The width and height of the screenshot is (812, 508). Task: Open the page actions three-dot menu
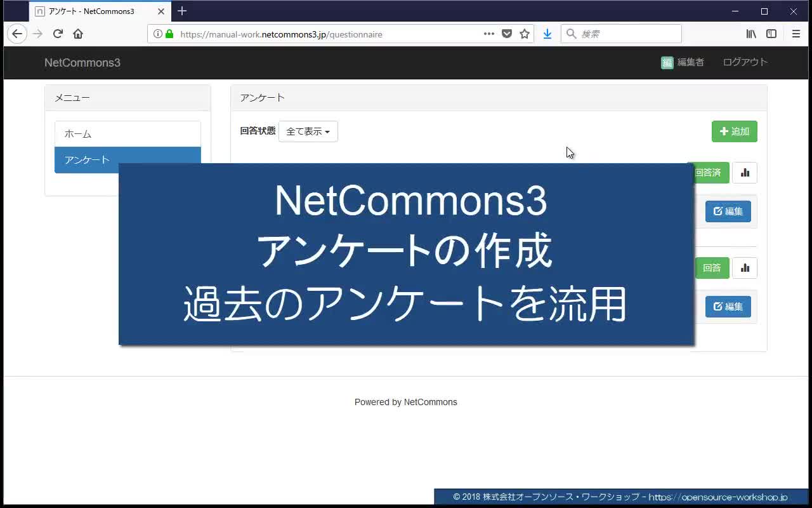click(489, 34)
